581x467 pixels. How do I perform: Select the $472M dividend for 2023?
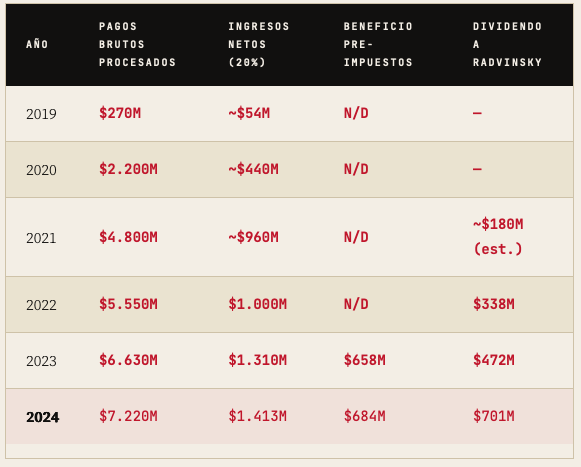point(494,360)
